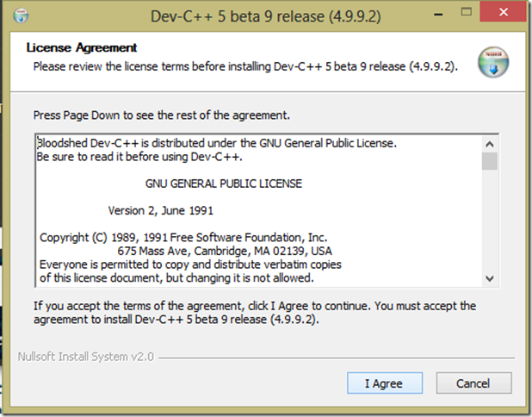
Task: Click the bold License Agreement header
Action: click(x=82, y=47)
